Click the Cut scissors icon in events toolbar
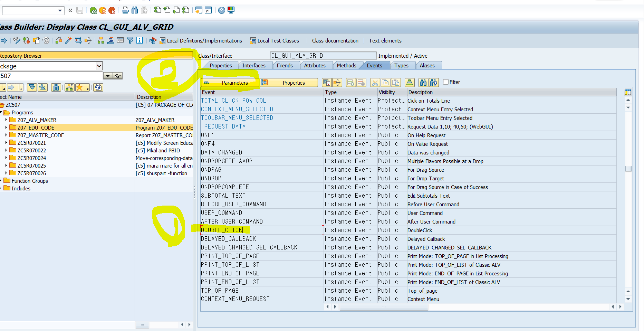 (375, 82)
